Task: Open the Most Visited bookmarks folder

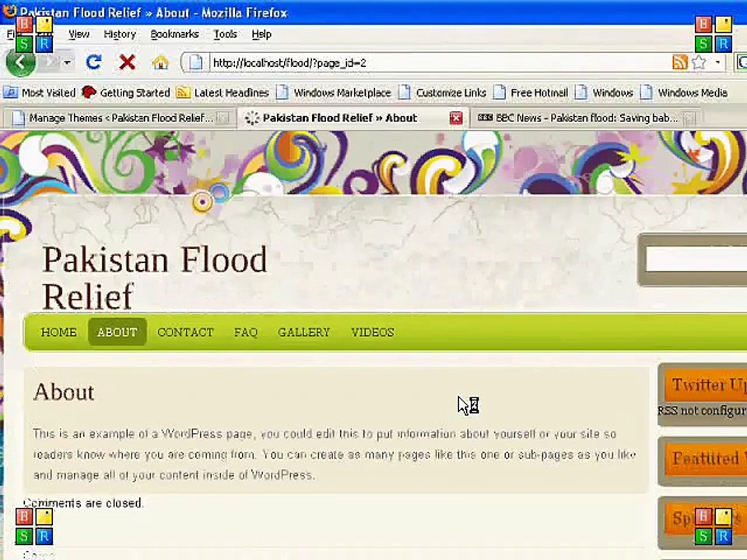Action: point(40,93)
